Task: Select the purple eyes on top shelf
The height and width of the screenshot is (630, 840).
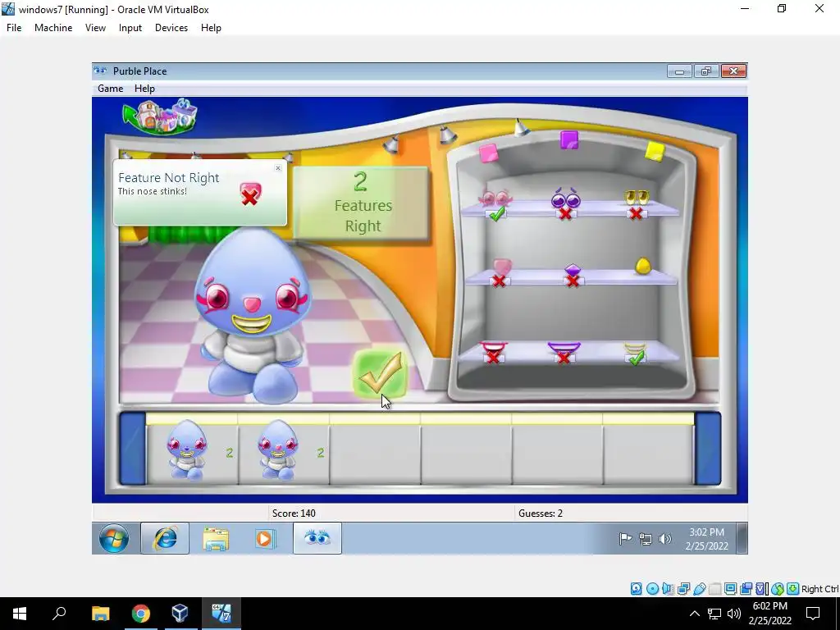Action: [566, 198]
